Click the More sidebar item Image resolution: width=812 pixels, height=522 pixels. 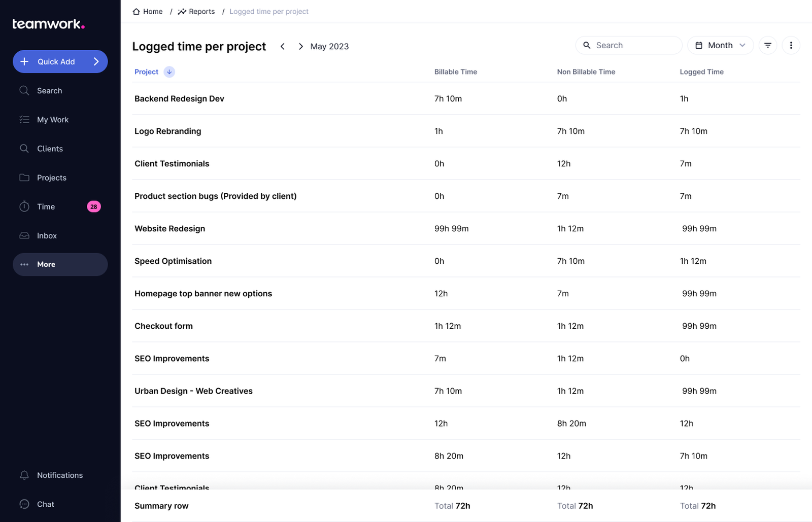[x=60, y=264]
